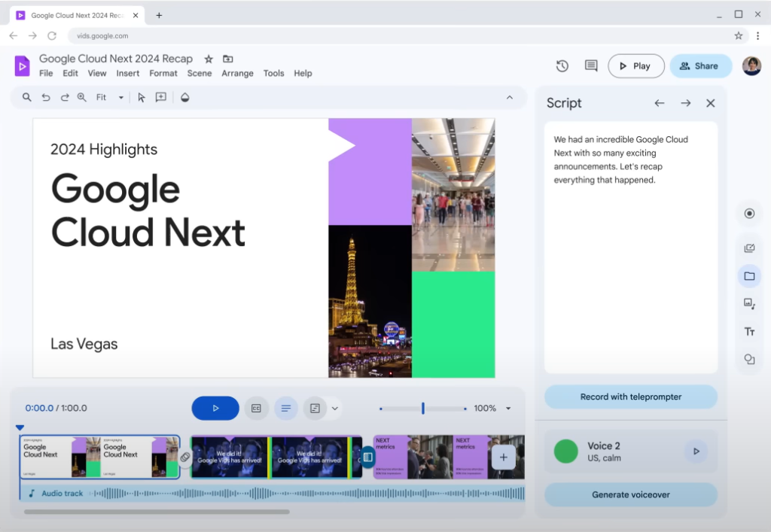Click Record with teleprompter

tap(630, 397)
